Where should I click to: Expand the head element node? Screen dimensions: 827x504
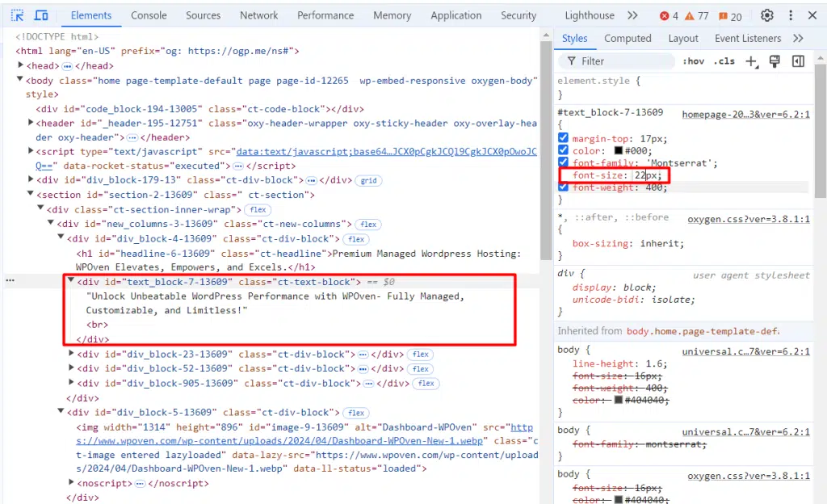(x=21, y=65)
